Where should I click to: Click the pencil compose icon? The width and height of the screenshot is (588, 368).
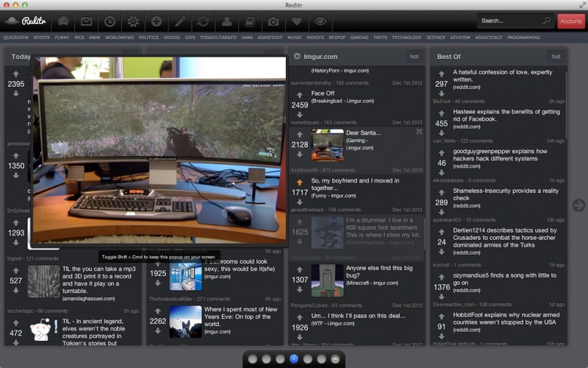[x=180, y=21]
